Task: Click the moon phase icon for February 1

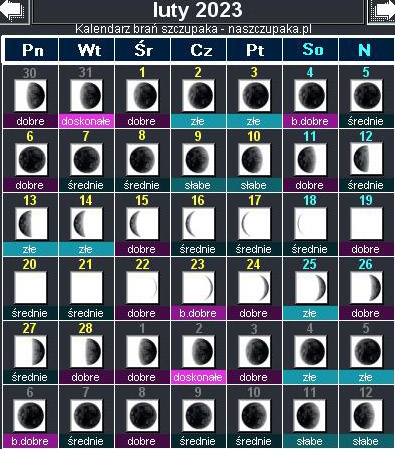Action: click(142, 96)
